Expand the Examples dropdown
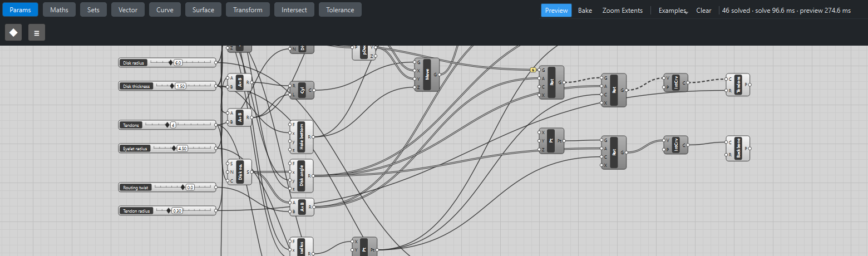This screenshot has height=256, width=868. pos(673,10)
